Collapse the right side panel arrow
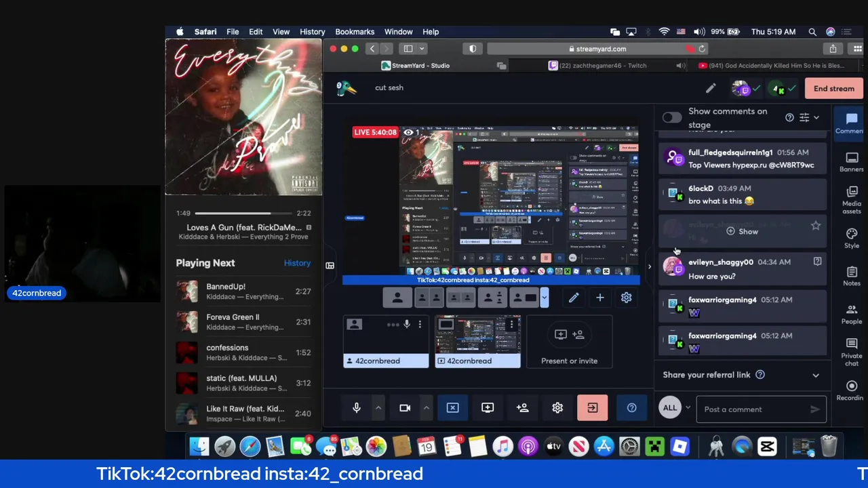This screenshot has height=488, width=868. [649, 266]
